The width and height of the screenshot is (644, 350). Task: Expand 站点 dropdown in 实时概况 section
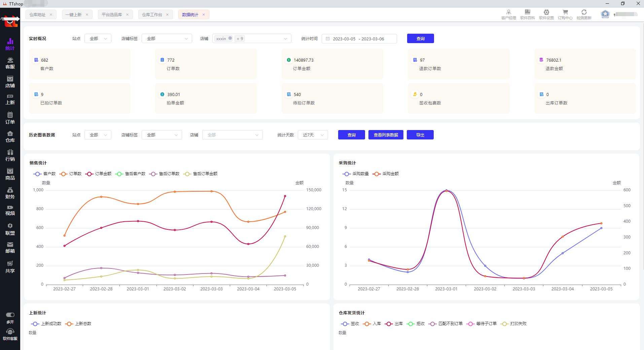[98, 39]
